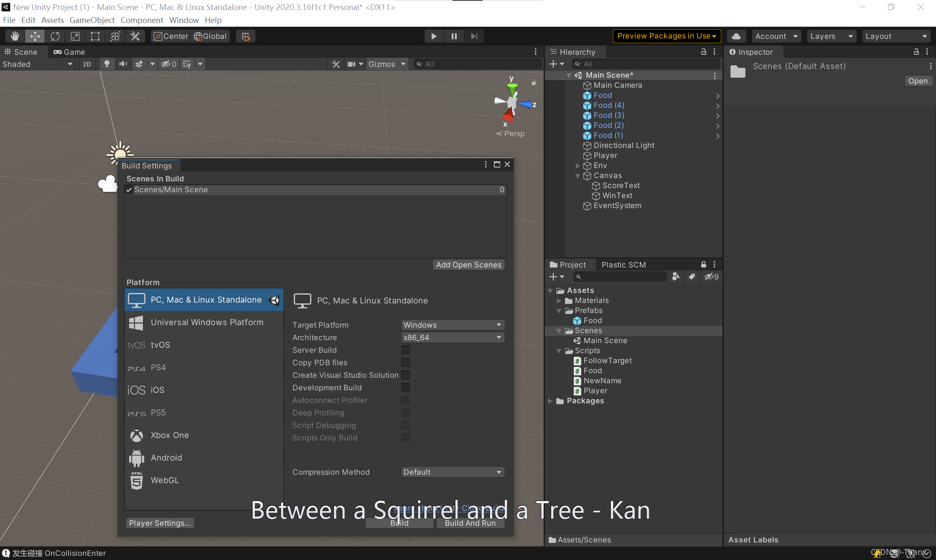Click search by type icon in Project
The width and height of the screenshot is (936, 560).
tap(676, 277)
